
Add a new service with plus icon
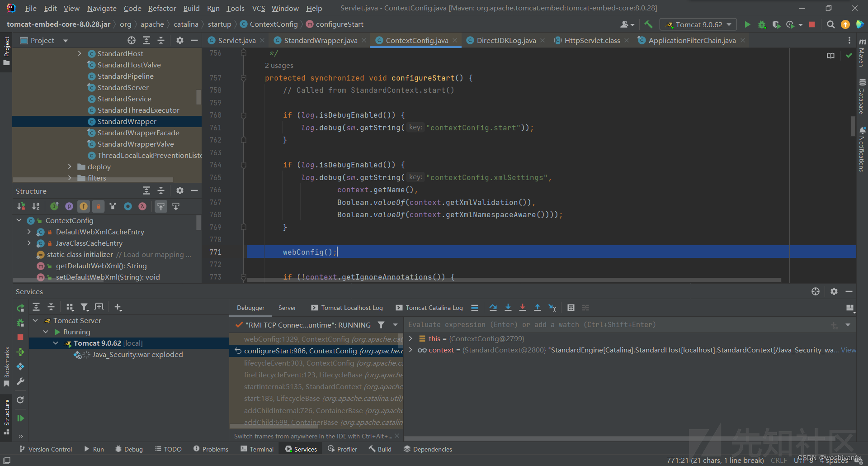118,307
